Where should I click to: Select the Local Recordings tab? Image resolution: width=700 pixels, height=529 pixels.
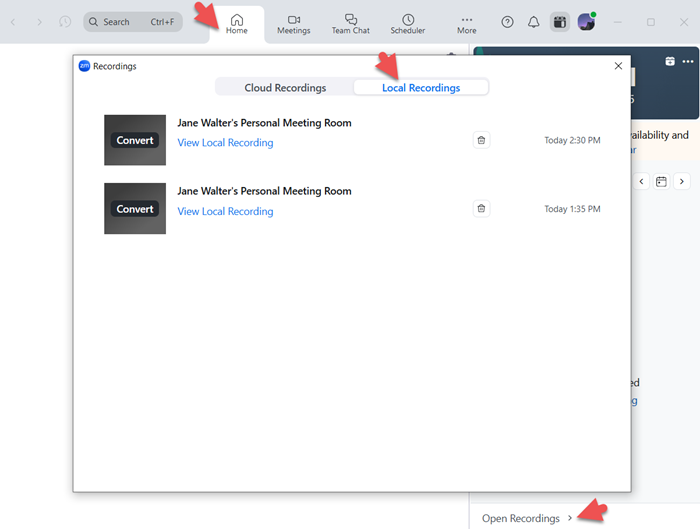[421, 88]
